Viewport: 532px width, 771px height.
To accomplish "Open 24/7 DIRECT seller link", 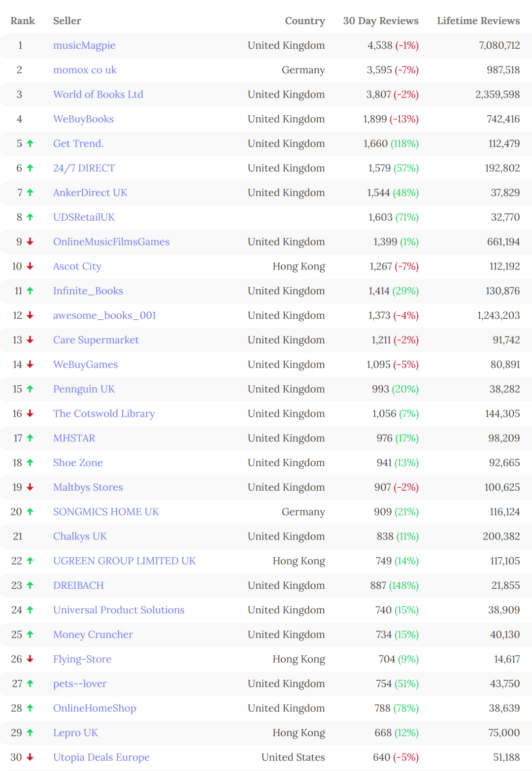I will point(84,168).
